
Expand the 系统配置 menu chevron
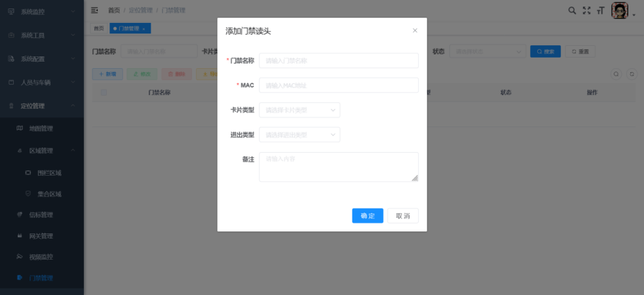(x=73, y=59)
